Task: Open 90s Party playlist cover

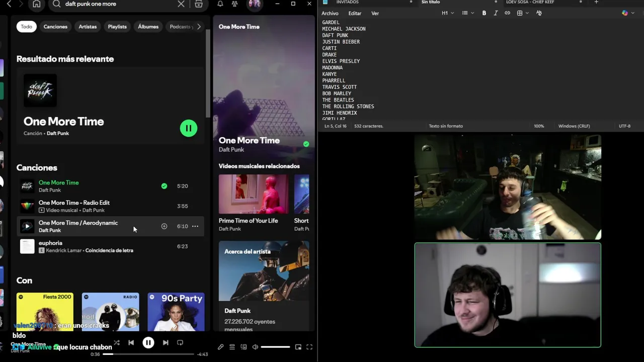Action: (176, 312)
